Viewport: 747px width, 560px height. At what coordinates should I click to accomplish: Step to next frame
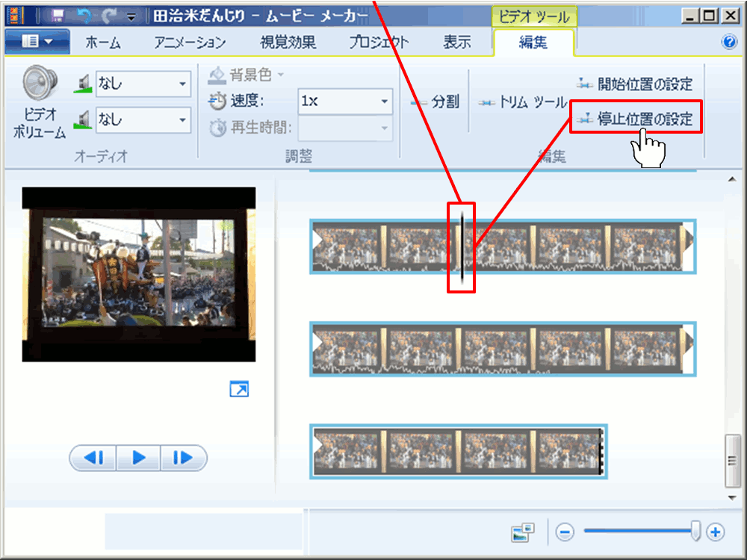[x=182, y=458]
